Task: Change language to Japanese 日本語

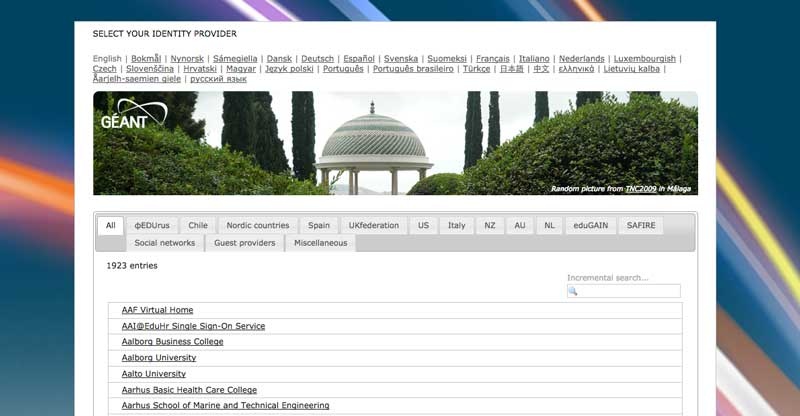Action: click(512, 69)
